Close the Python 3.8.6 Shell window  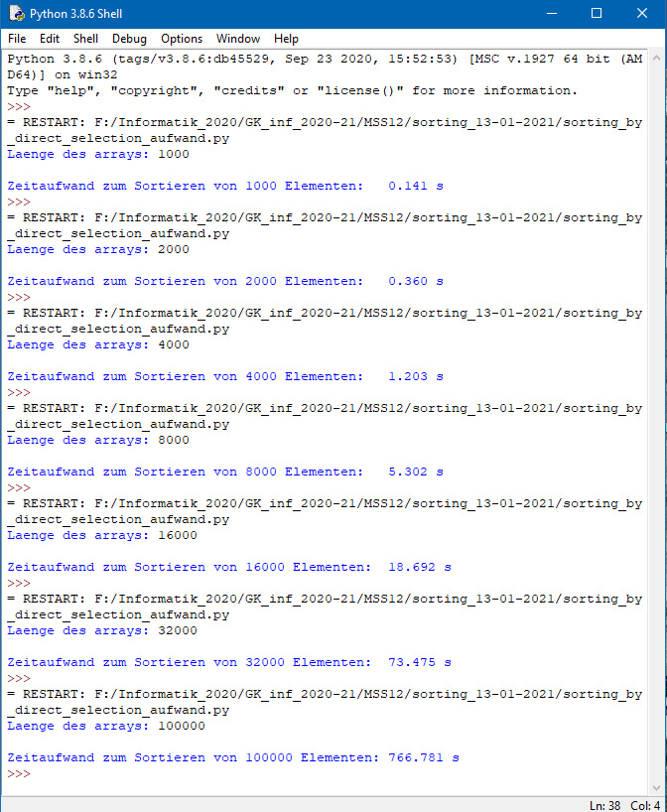(x=642, y=14)
